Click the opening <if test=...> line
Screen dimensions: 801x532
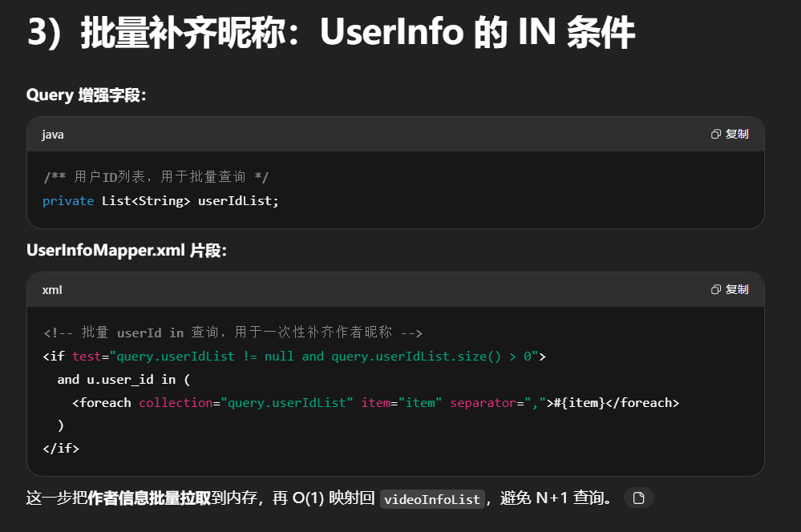[x=293, y=356]
